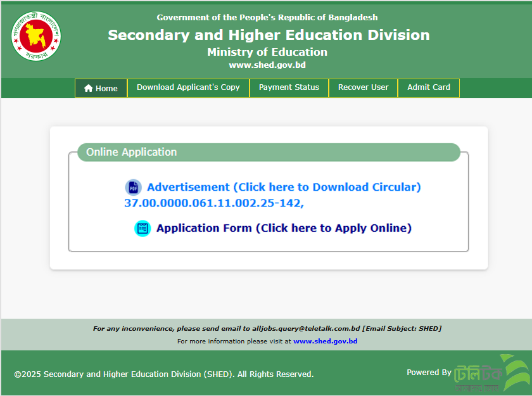Click the form icon beside Application Form
Screen dimensions: 532x396
pyautogui.click(x=142, y=228)
